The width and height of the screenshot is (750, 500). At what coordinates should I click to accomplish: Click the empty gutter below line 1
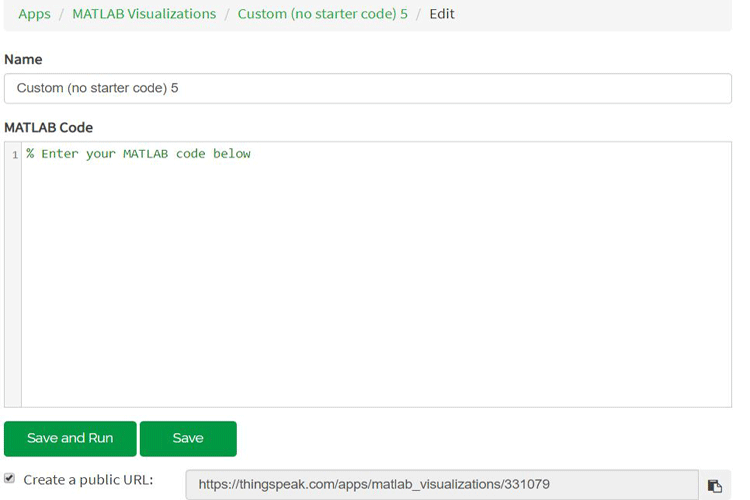pos(13,290)
